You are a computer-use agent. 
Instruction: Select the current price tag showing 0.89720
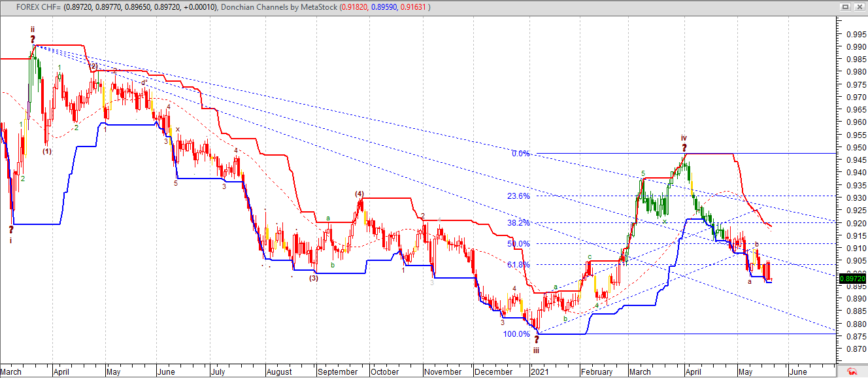851,277
